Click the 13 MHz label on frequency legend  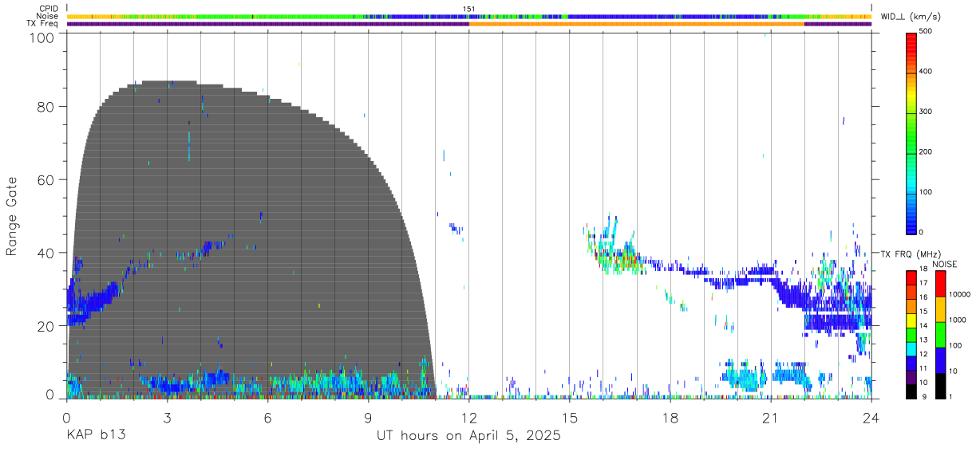click(924, 340)
